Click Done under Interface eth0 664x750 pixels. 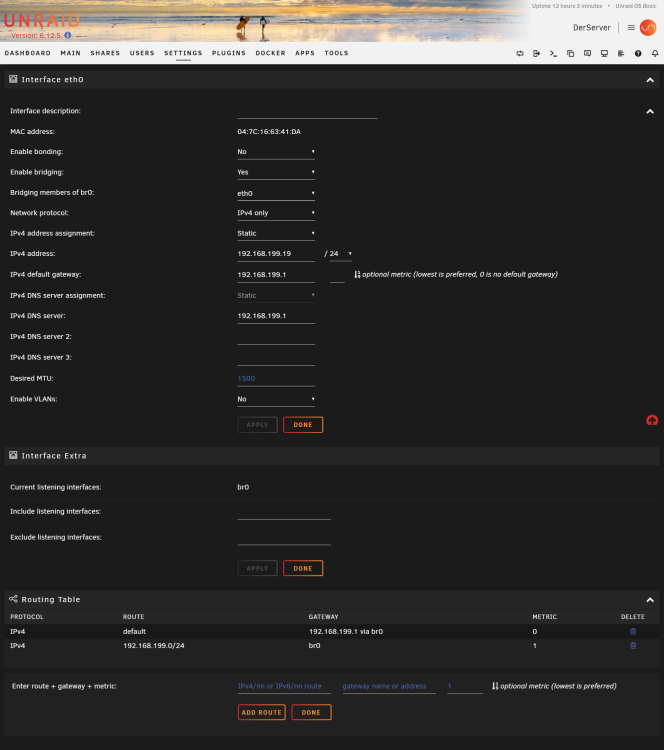pos(303,425)
